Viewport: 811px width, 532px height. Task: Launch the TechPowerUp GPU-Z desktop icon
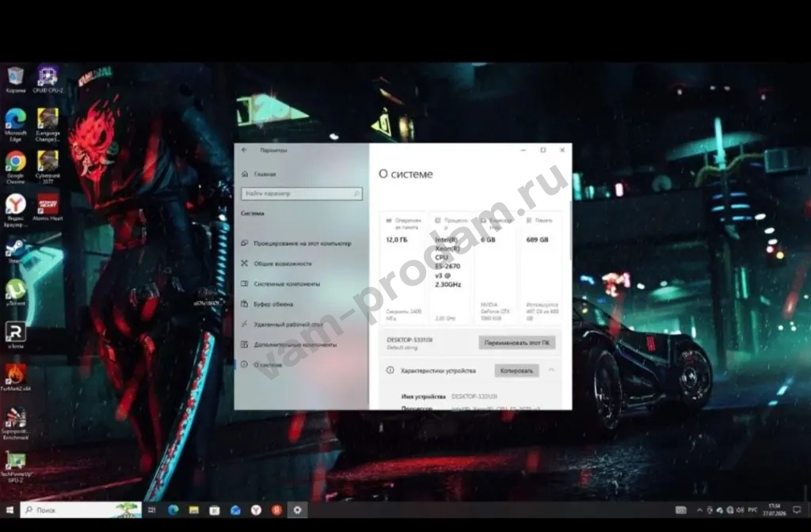point(16,467)
